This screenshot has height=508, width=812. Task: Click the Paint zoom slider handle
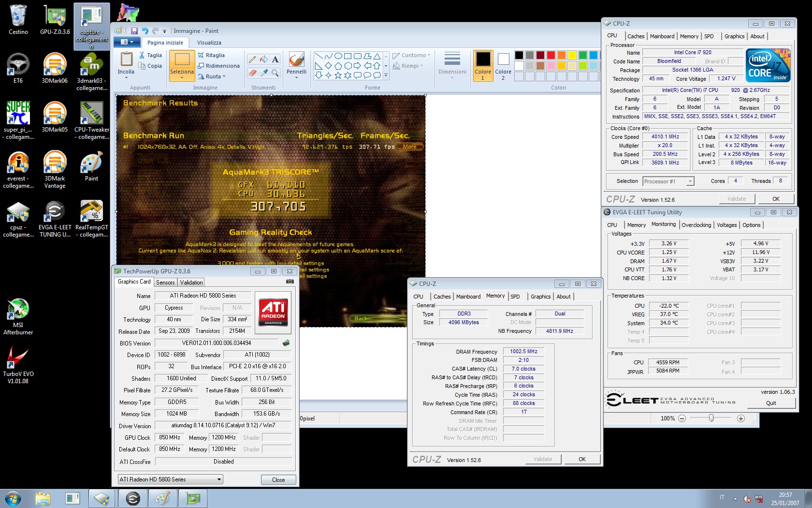[x=711, y=418]
